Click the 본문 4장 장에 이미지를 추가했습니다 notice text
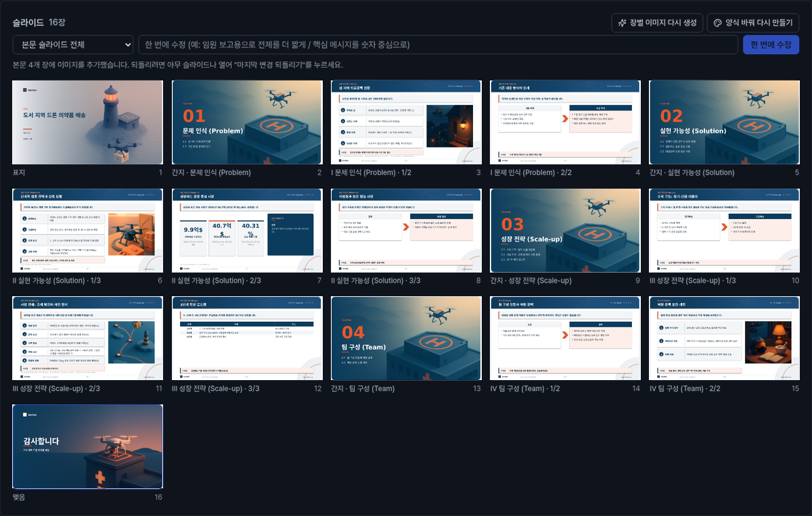The image size is (812, 516). pyautogui.click(x=178, y=65)
